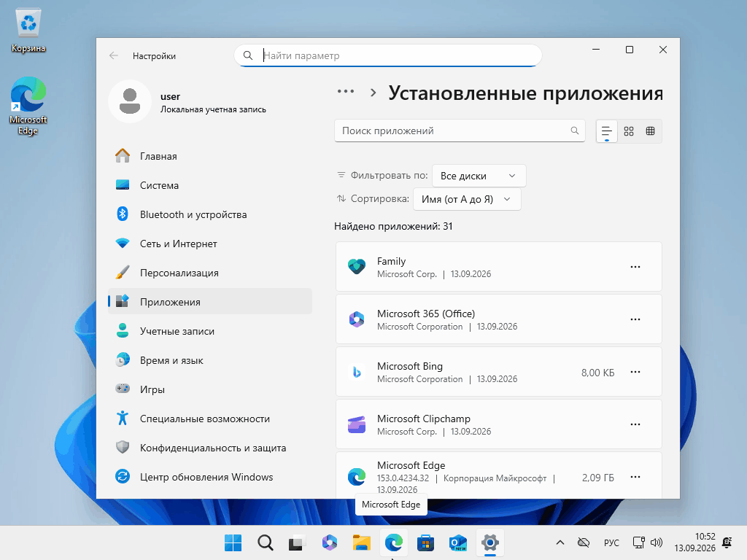747x560 pixels.
Task: Click the "Найдено приложений: 31" text
Action: click(393, 226)
